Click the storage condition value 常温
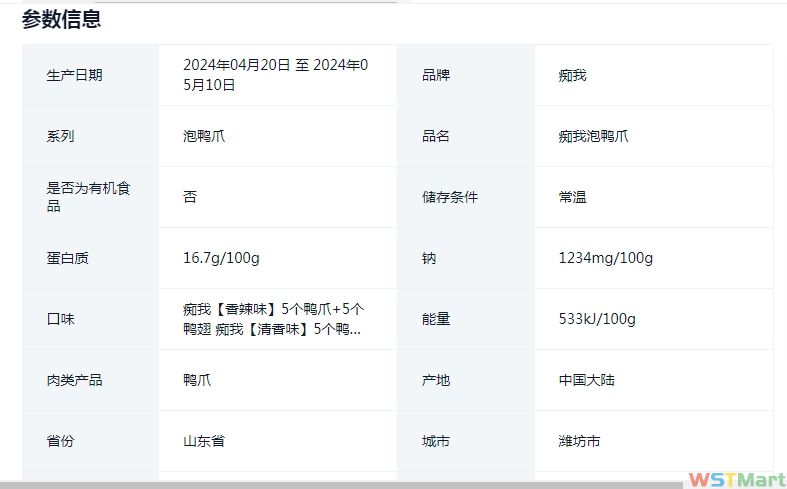This screenshot has height=489, width=787. click(x=572, y=197)
